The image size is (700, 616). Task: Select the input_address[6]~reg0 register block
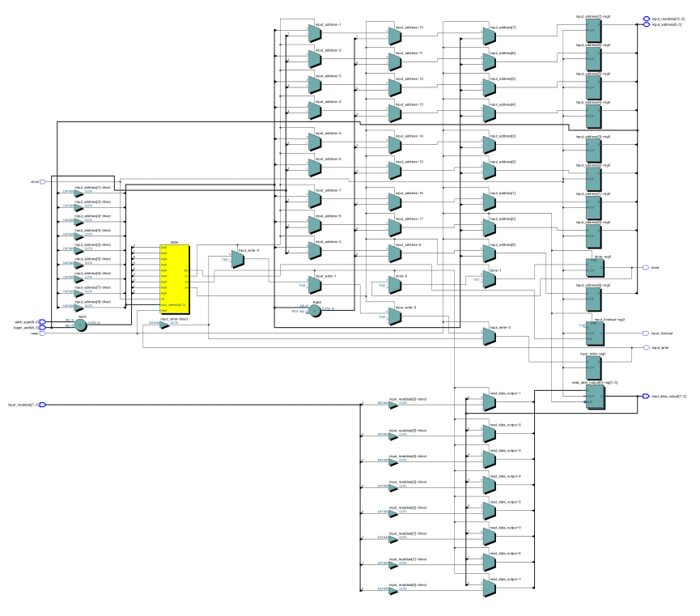(x=594, y=59)
